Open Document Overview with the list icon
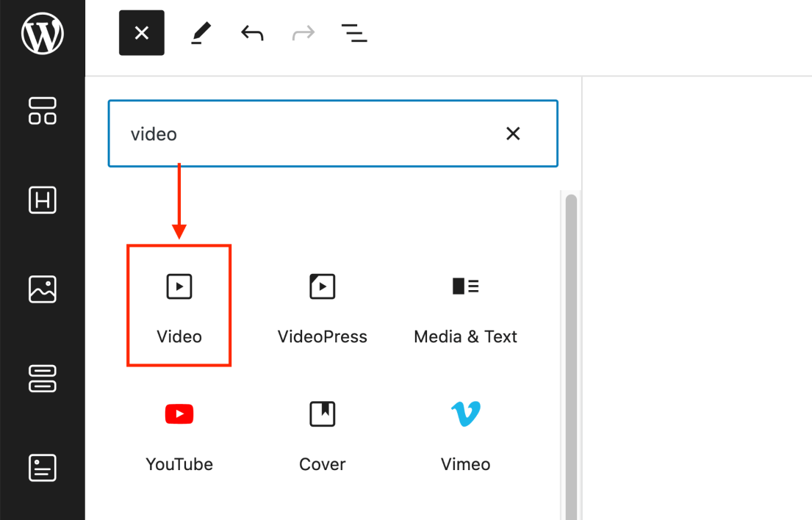 pyautogui.click(x=354, y=33)
